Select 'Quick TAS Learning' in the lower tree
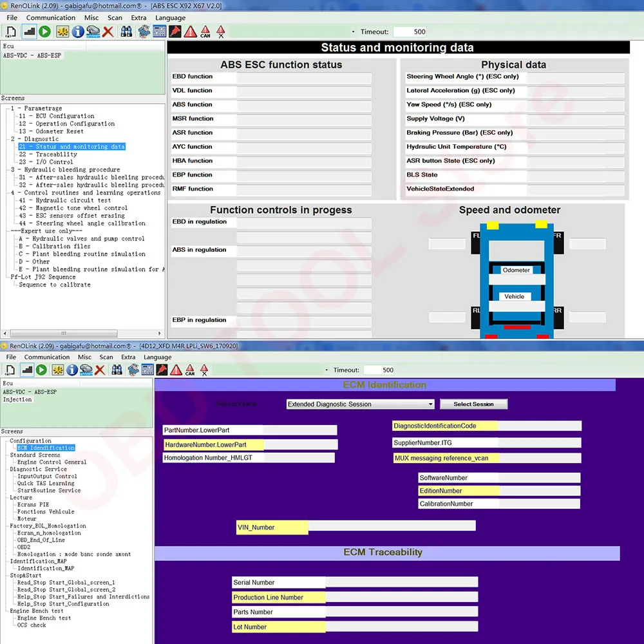The width and height of the screenshot is (644, 644). point(46,484)
